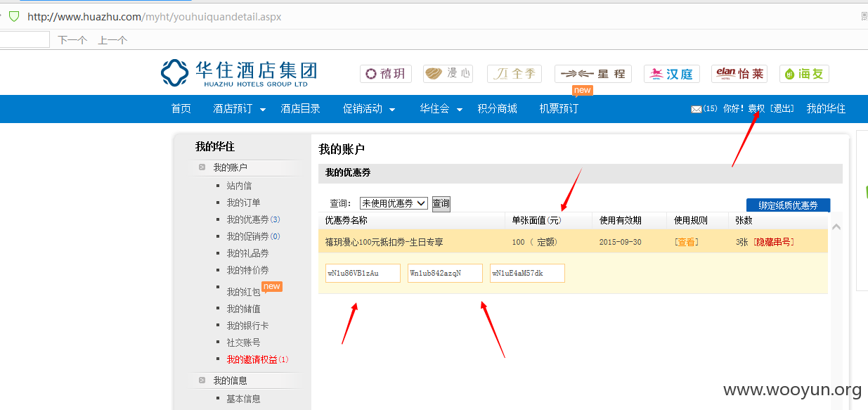Click the mail envelope icon in nav bar

697,109
